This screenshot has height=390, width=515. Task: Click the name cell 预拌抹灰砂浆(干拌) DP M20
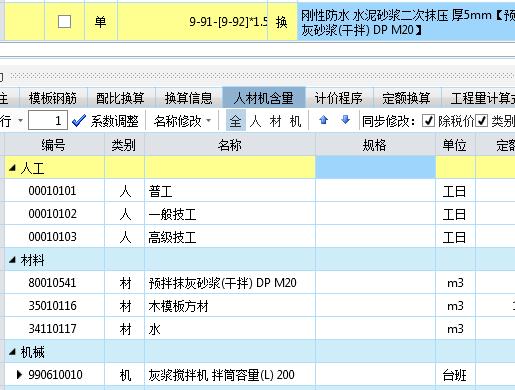tap(230, 283)
